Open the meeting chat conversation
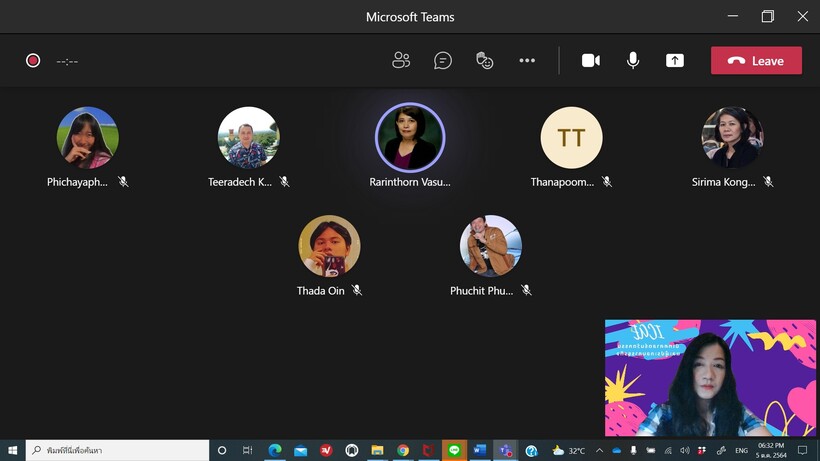Image resolution: width=820 pixels, height=461 pixels. (x=443, y=61)
